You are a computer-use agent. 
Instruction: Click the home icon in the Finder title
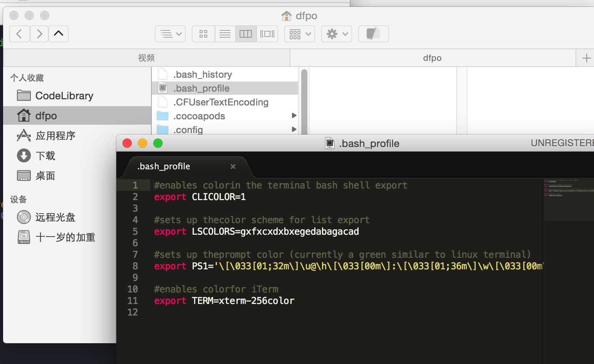pyautogui.click(x=287, y=16)
